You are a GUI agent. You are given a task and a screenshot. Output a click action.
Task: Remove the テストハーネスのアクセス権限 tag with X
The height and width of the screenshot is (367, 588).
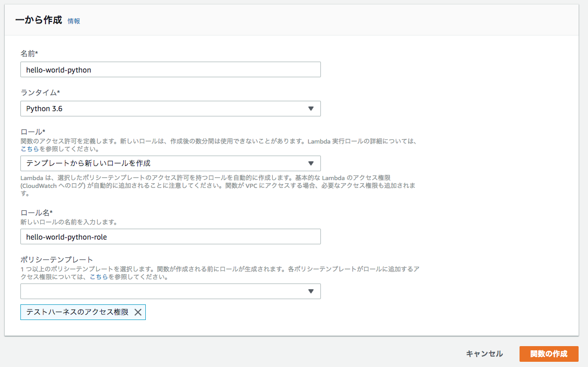(x=138, y=312)
